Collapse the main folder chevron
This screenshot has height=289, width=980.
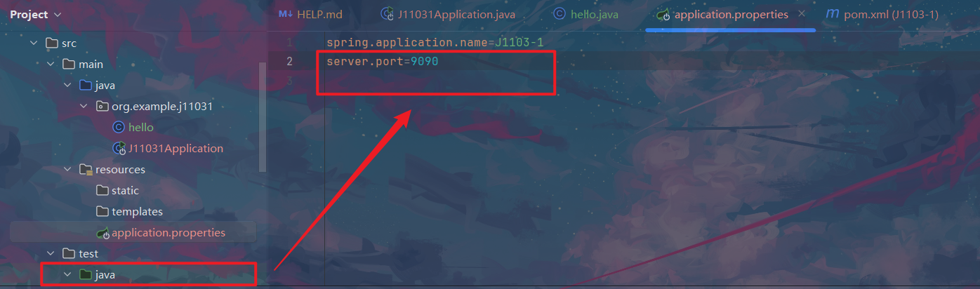click(51, 65)
